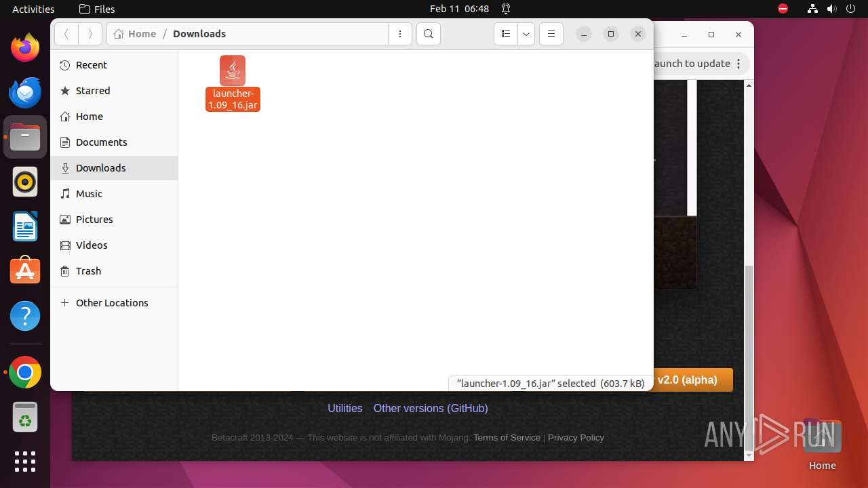Open the Files app menu in top bar
Image resolution: width=868 pixels, height=488 pixels.
click(97, 9)
